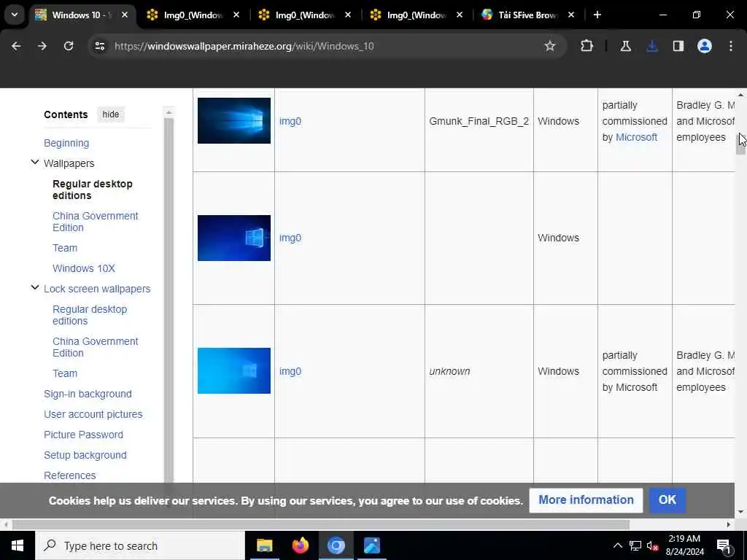Hide the Contents sidebar
The height and width of the screenshot is (560, 747).
click(111, 114)
